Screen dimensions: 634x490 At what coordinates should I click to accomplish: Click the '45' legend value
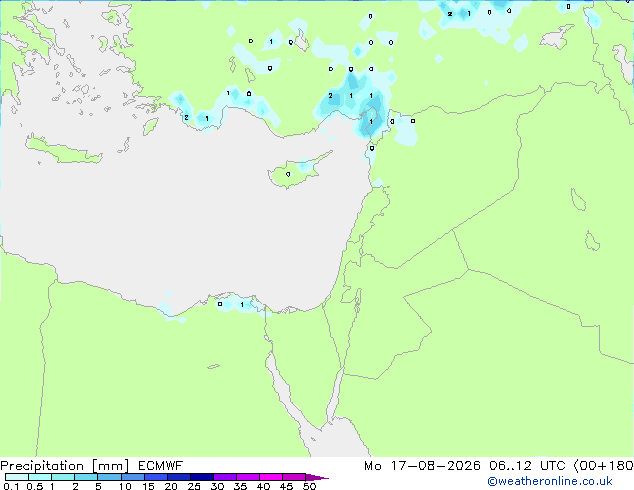[x=286, y=486]
